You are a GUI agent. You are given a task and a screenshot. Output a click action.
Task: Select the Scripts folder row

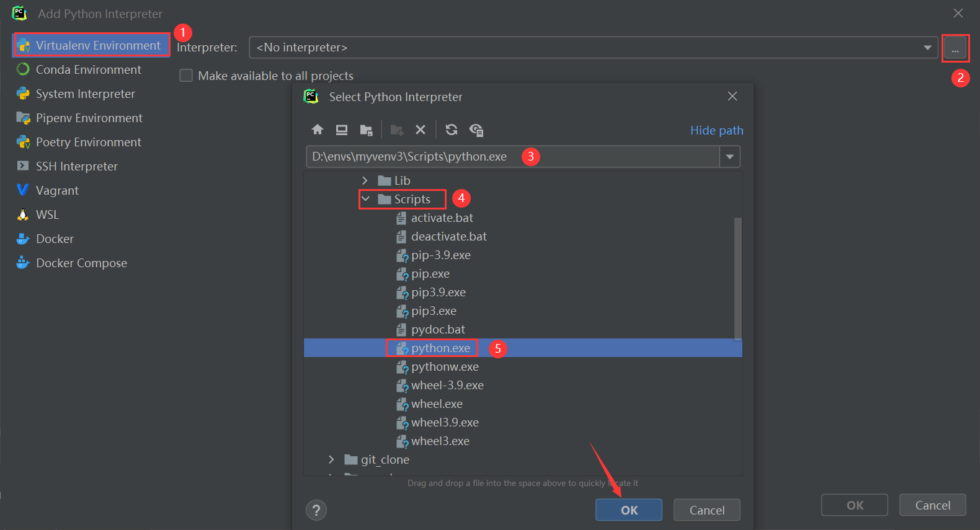523,199
